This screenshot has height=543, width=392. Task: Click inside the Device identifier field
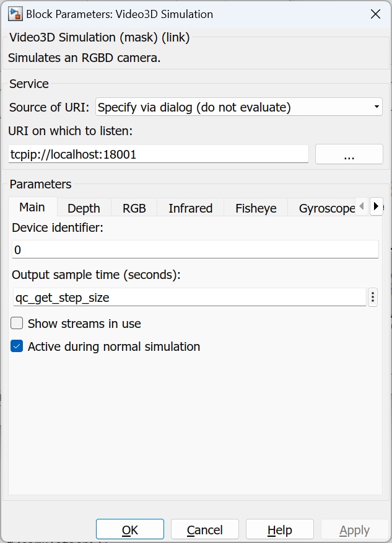coord(186,250)
